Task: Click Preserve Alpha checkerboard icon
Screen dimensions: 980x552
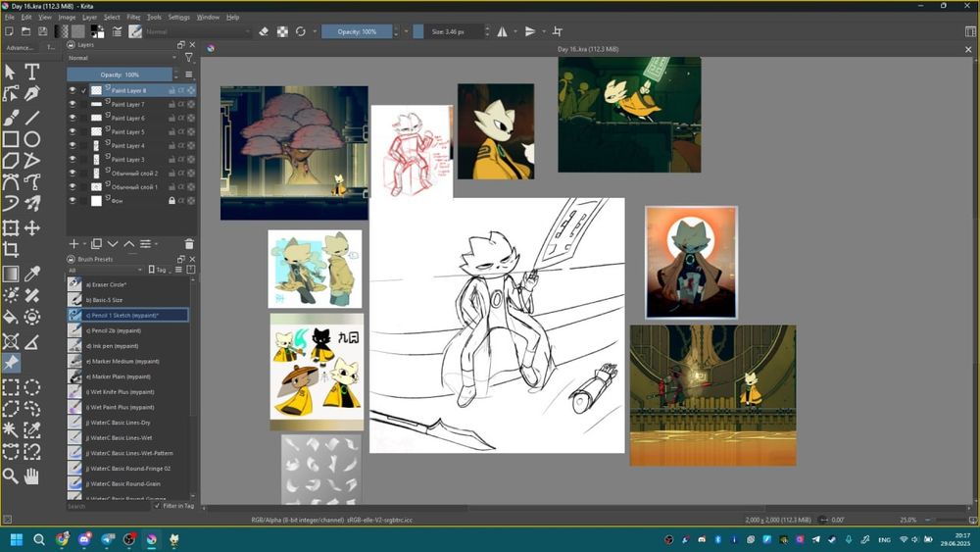Action: (282, 31)
